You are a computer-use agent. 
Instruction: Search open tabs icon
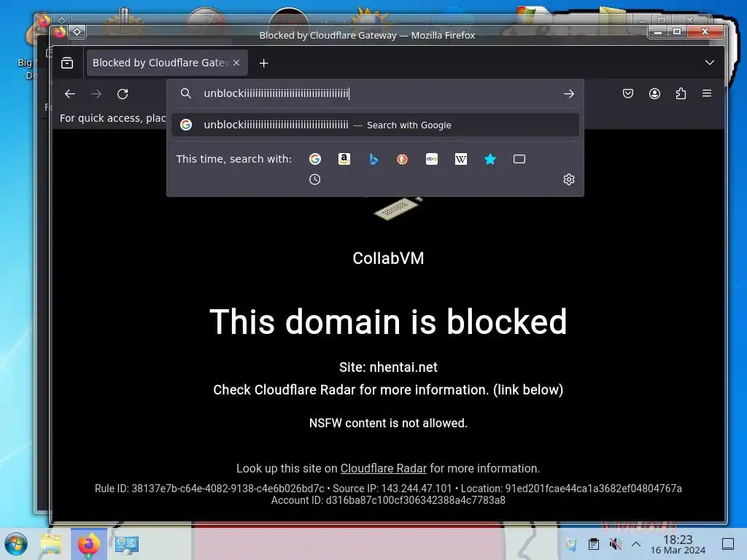(519, 159)
